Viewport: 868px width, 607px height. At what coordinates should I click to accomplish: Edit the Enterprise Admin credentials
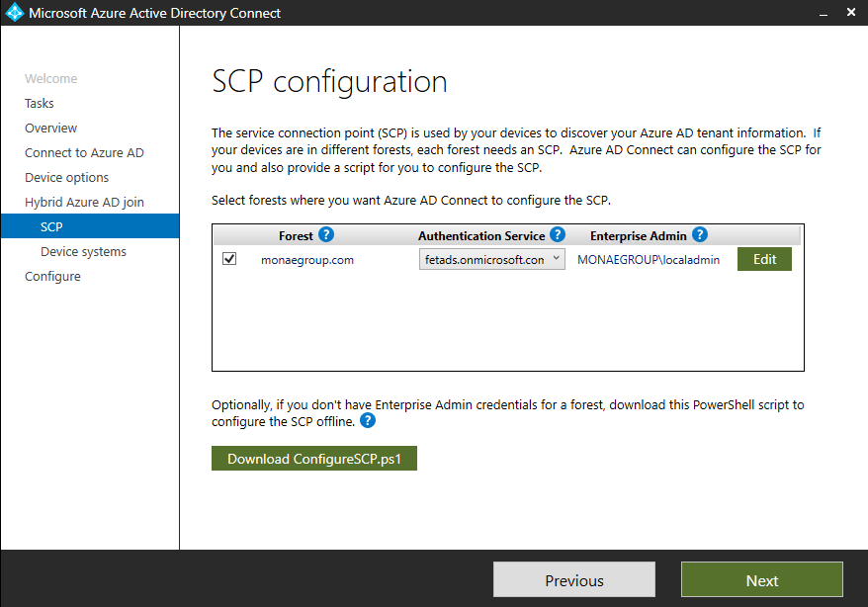(764, 259)
